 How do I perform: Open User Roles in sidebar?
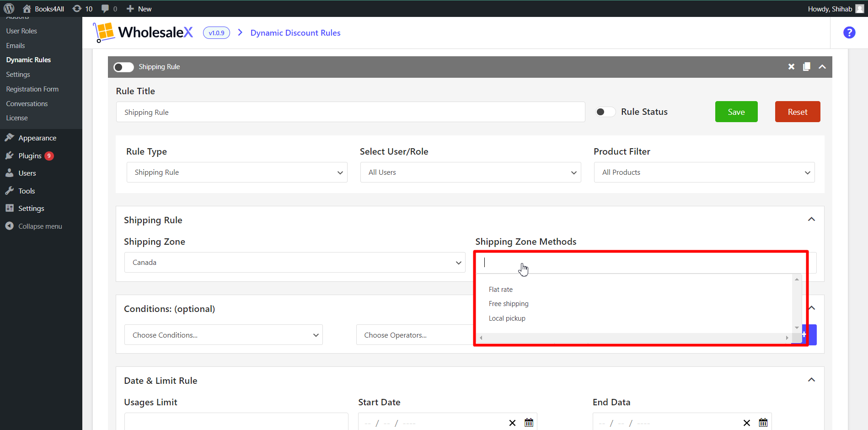pyautogui.click(x=21, y=31)
